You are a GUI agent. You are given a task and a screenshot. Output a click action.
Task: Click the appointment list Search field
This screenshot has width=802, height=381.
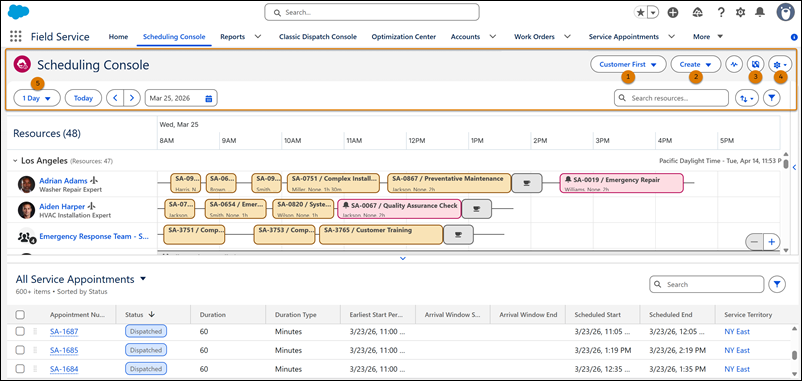[x=706, y=284]
